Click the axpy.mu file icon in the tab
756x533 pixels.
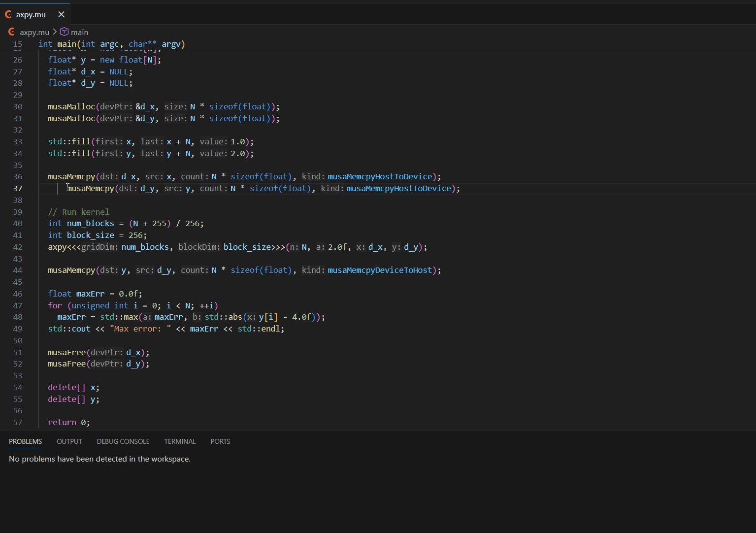pyautogui.click(x=8, y=14)
